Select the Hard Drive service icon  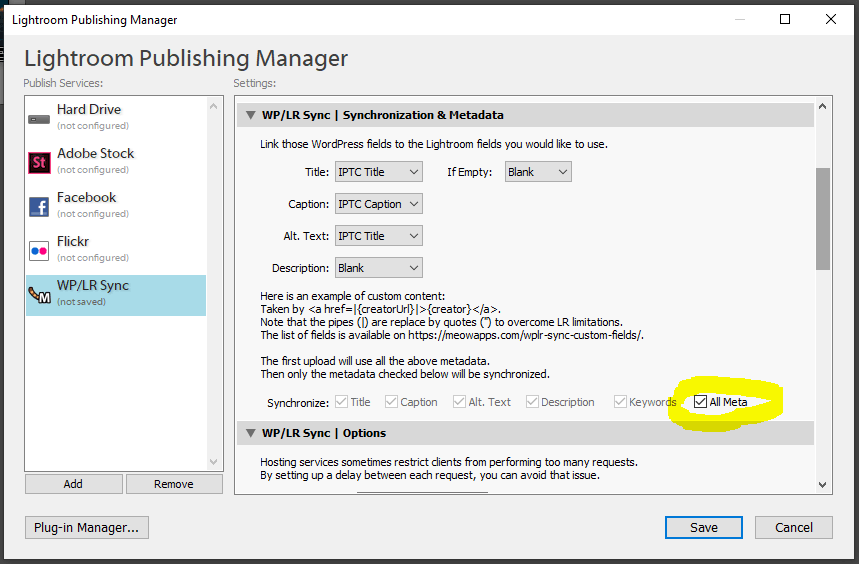click(39, 119)
